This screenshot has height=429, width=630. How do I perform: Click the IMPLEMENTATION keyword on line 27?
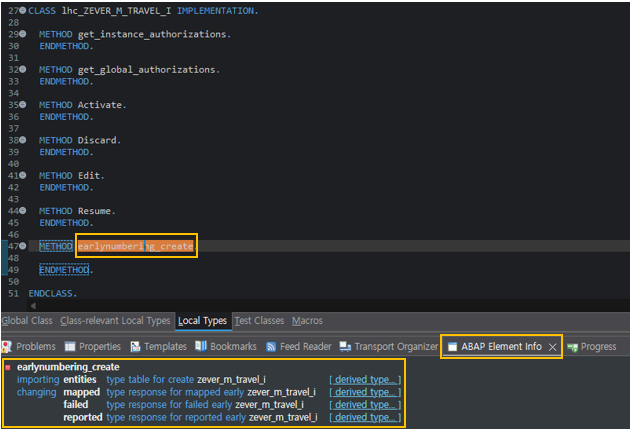pos(215,11)
